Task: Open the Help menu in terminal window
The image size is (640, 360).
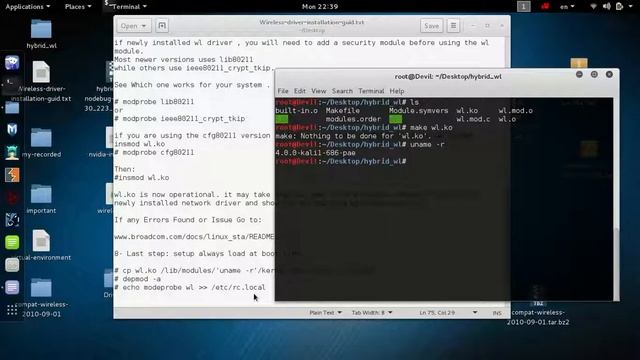Action: (397, 91)
